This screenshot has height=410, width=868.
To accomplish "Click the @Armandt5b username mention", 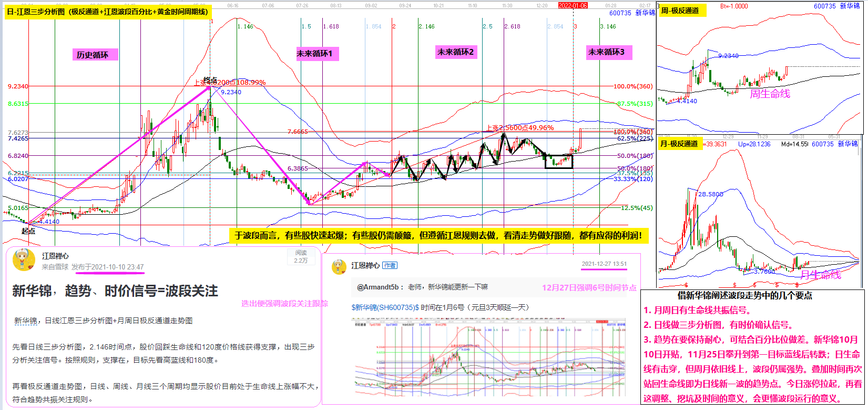I will coord(377,287).
